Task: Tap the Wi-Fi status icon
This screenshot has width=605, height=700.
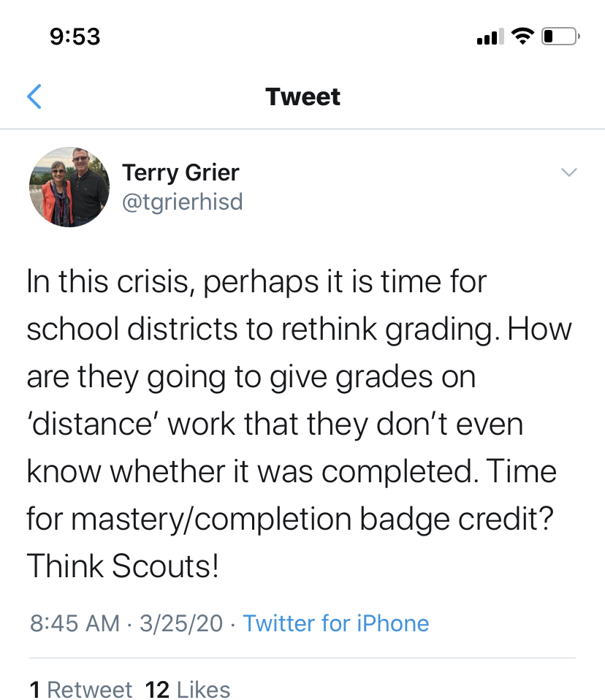Action: (x=522, y=36)
